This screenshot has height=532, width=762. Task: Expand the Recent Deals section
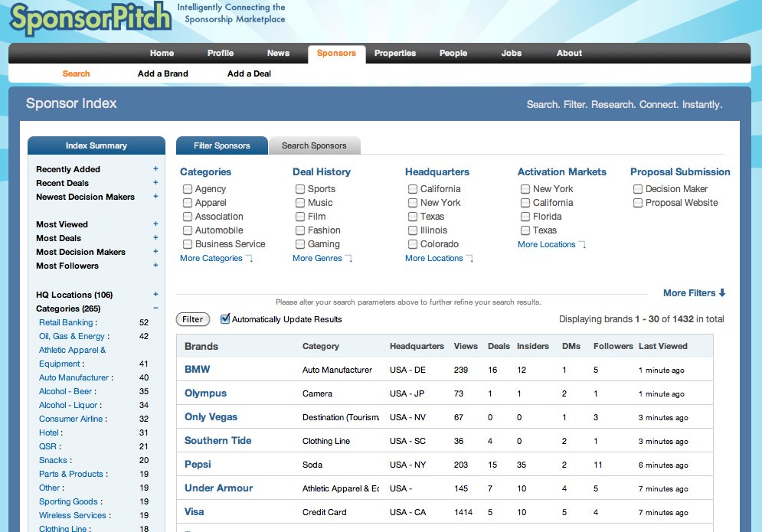coord(155,183)
